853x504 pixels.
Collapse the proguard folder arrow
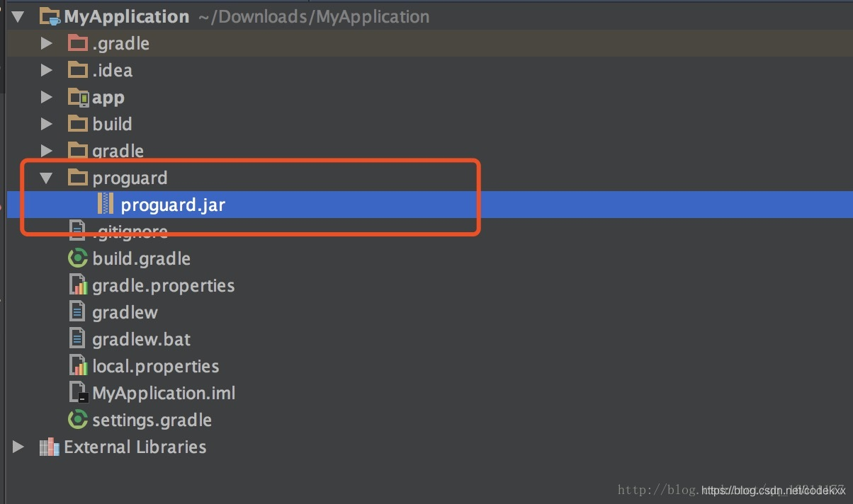click(x=47, y=178)
